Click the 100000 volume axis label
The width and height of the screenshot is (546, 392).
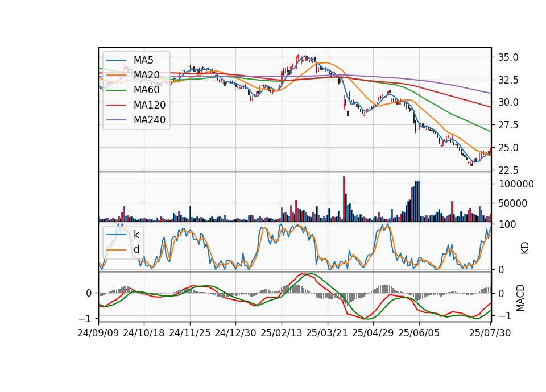point(516,184)
